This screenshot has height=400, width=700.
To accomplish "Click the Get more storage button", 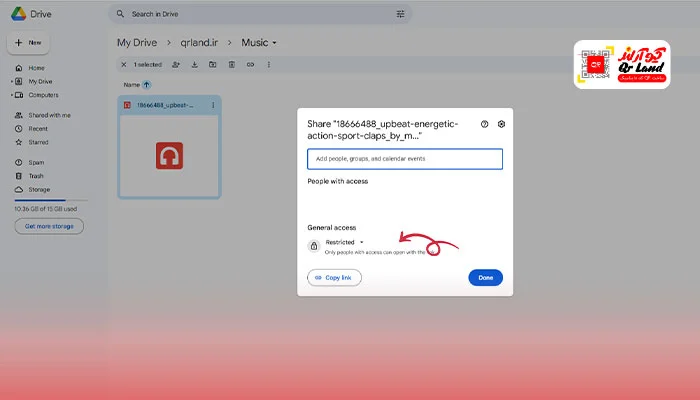I will pyautogui.click(x=48, y=226).
